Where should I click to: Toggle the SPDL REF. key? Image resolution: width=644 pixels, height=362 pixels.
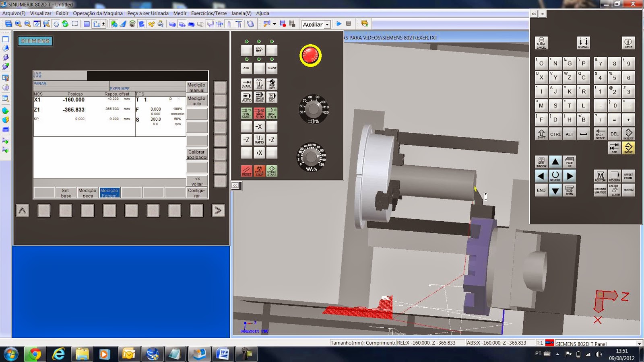click(259, 50)
